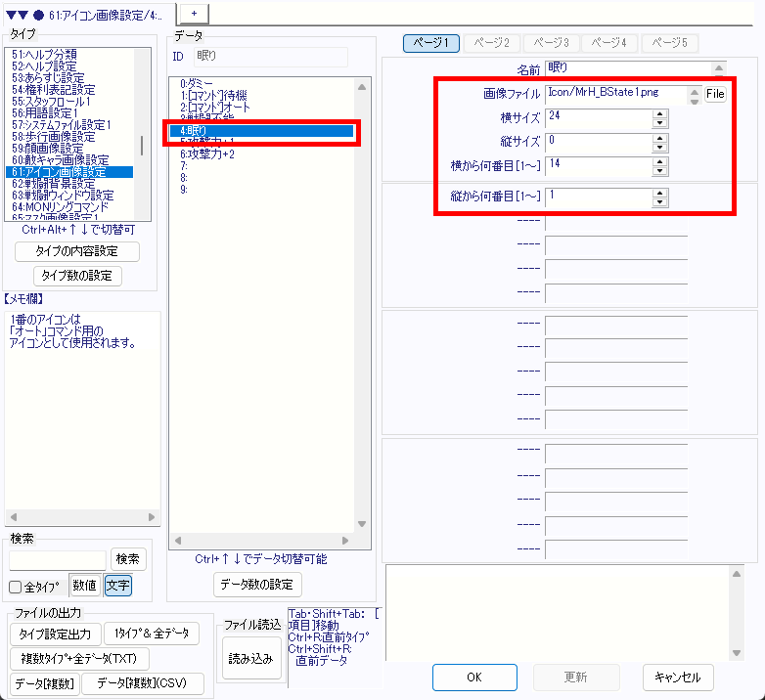Click the plus tab button at top
The image size is (765, 700).
(x=194, y=10)
